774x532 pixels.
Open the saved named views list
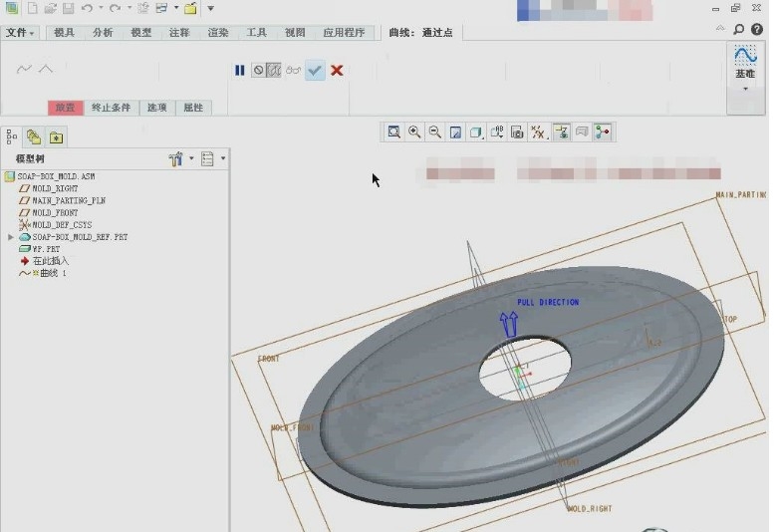pos(497,133)
